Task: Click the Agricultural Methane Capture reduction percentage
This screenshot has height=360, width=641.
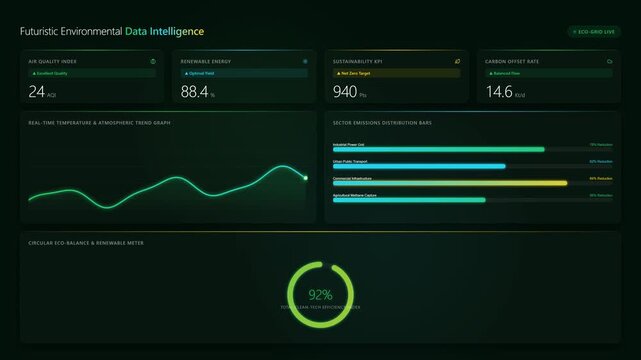Action: click(x=601, y=195)
